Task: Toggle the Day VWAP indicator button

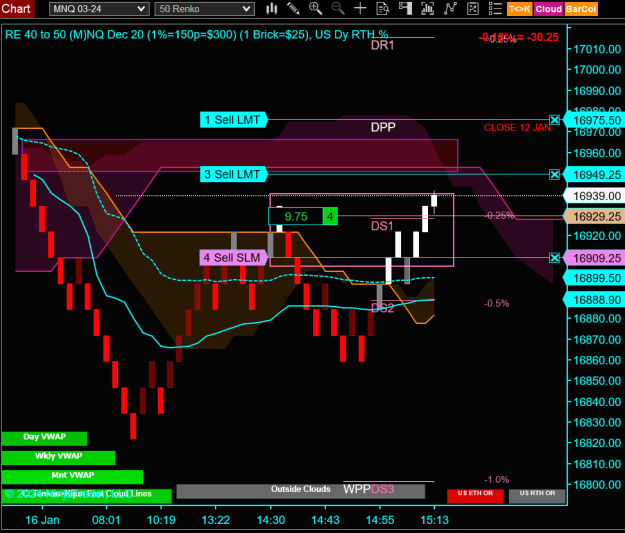Action: tap(44, 438)
